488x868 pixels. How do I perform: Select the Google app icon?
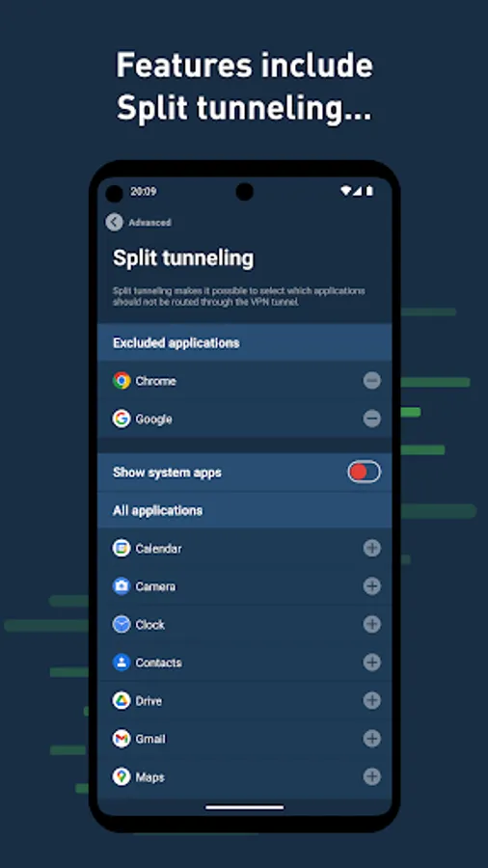coord(122,419)
